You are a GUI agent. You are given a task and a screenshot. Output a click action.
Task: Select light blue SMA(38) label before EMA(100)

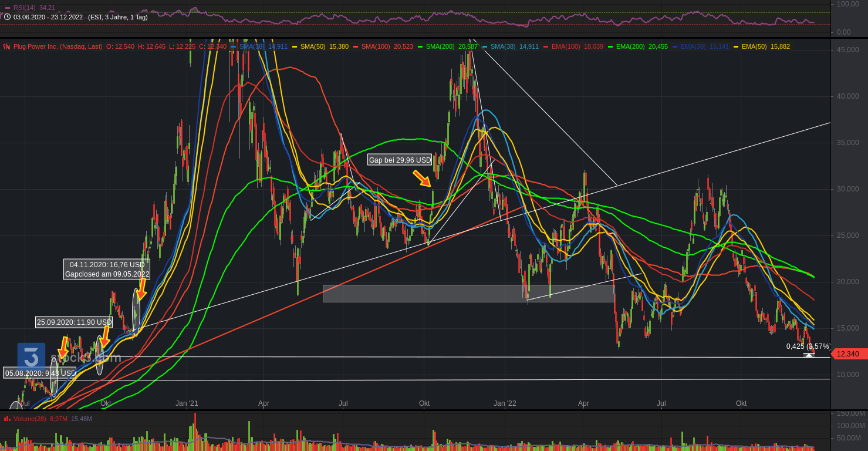(x=503, y=46)
